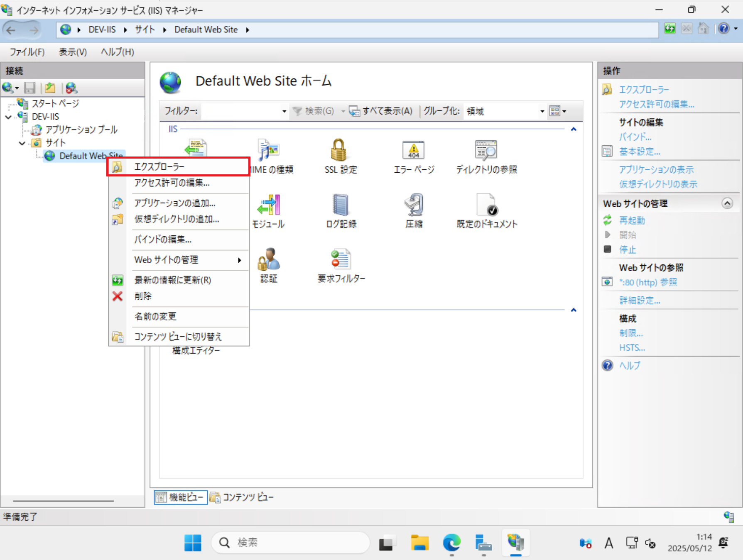The height and width of the screenshot is (560, 743).
Task: Click the HSTS link in 操作 pane
Action: pos(632,348)
